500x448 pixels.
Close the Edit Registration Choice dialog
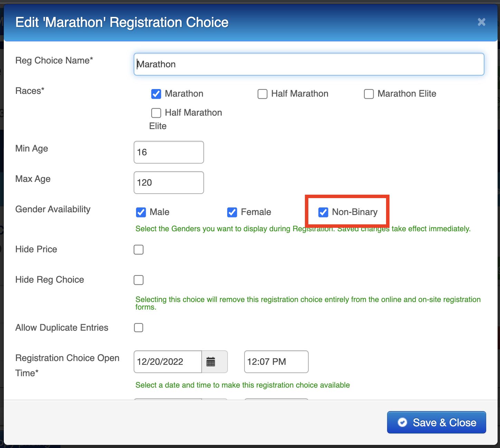click(481, 22)
